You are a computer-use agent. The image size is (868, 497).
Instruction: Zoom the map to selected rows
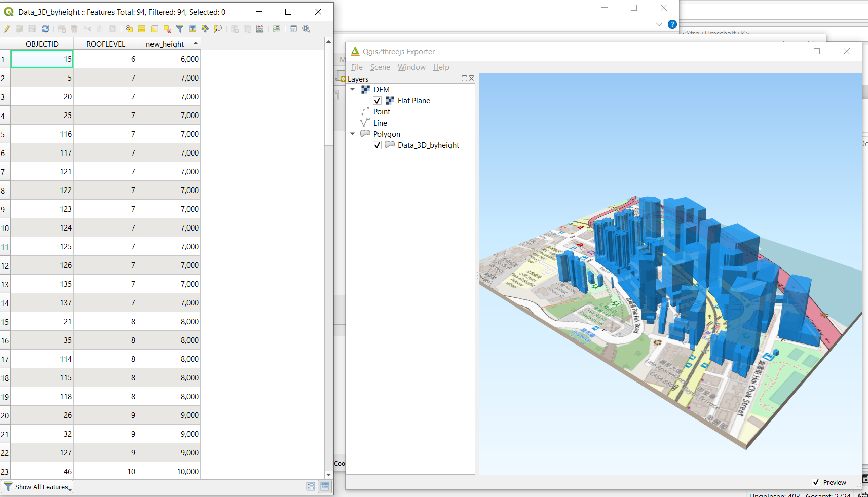point(218,29)
